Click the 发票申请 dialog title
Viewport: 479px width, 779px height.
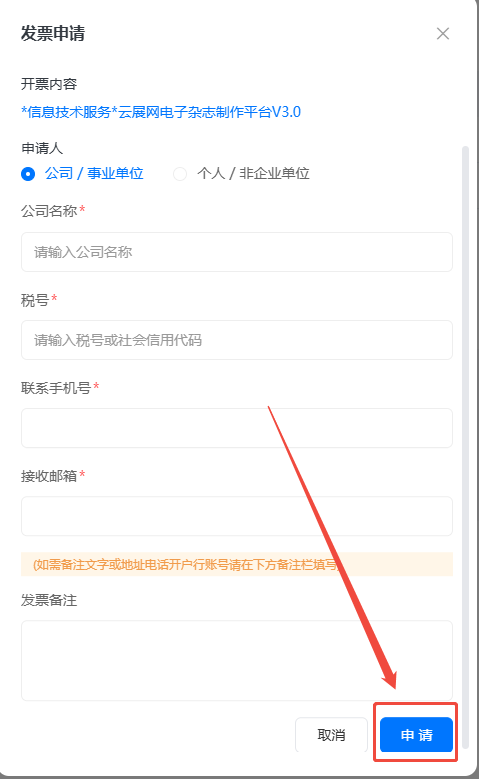53,33
